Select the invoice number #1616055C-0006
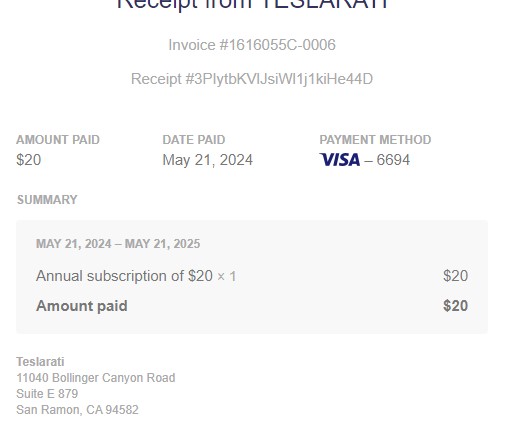 252,45
